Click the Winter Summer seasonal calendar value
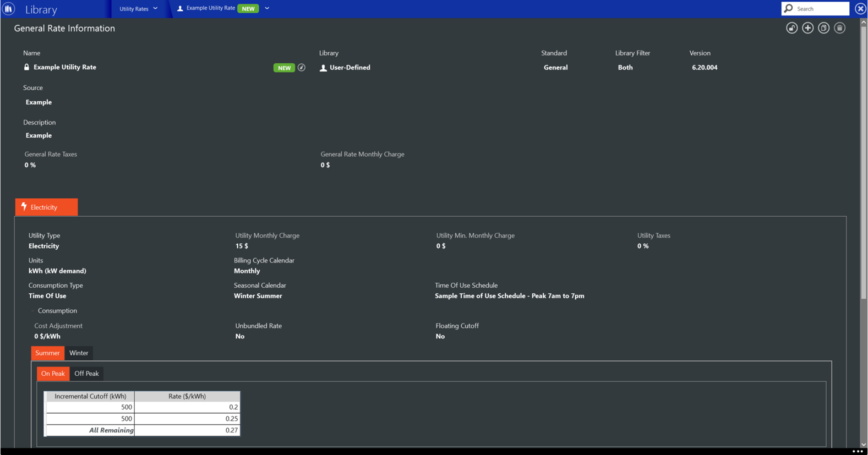Image resolution: width=868 pixels, height=455 pixels. 258,296
